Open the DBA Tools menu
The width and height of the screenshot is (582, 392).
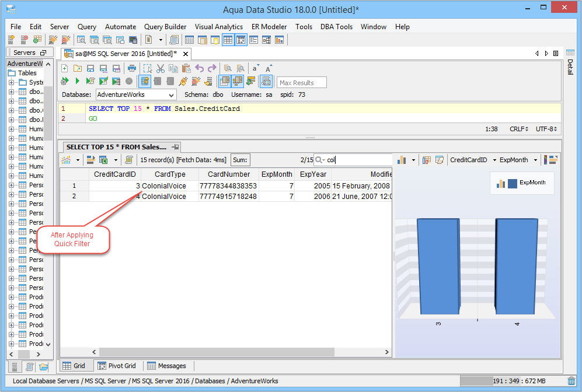[x=336, y=27]
